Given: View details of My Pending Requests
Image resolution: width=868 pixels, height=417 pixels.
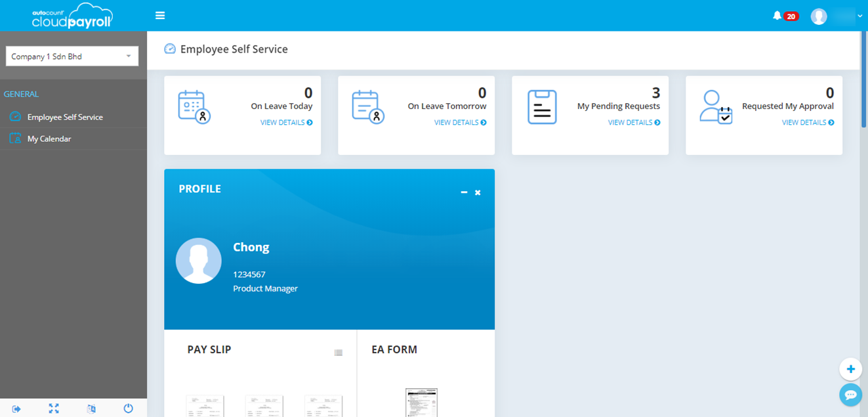Looking at the screenshot, I should coord(634,123).
